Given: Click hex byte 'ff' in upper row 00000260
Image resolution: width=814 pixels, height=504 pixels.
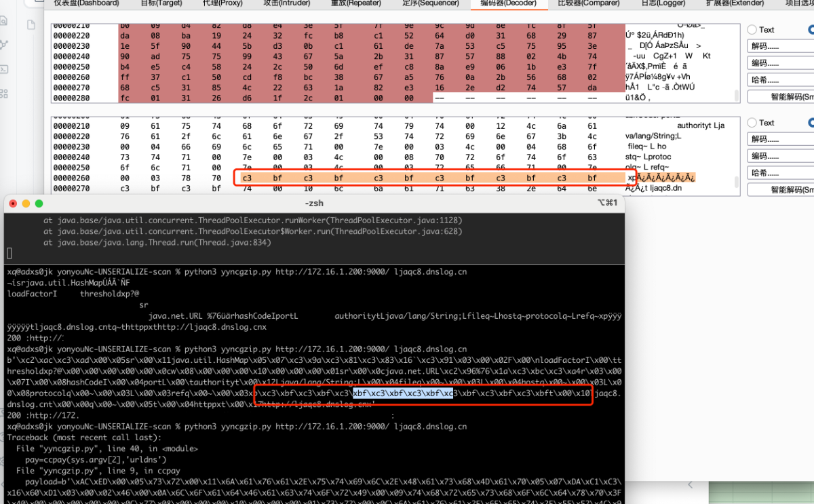Looking at the screenshot, I should [125, 77].
